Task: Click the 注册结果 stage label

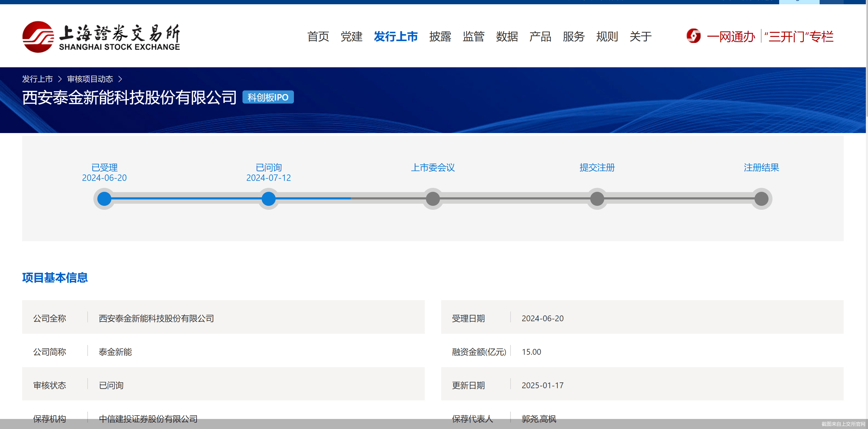Action: tap(762, 167)
